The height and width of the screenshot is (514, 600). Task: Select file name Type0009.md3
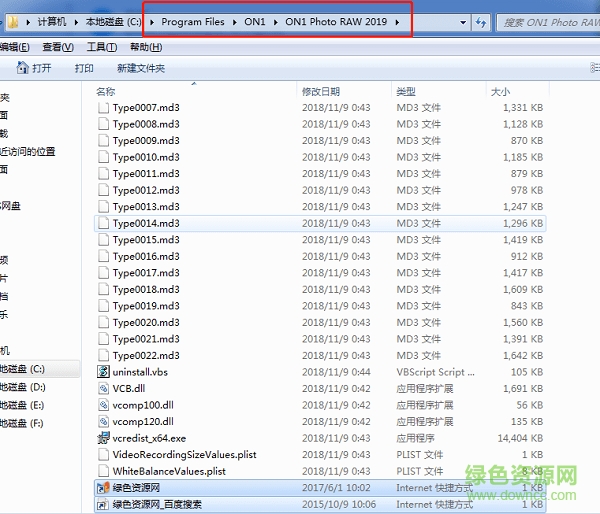(x=146, y=140)
